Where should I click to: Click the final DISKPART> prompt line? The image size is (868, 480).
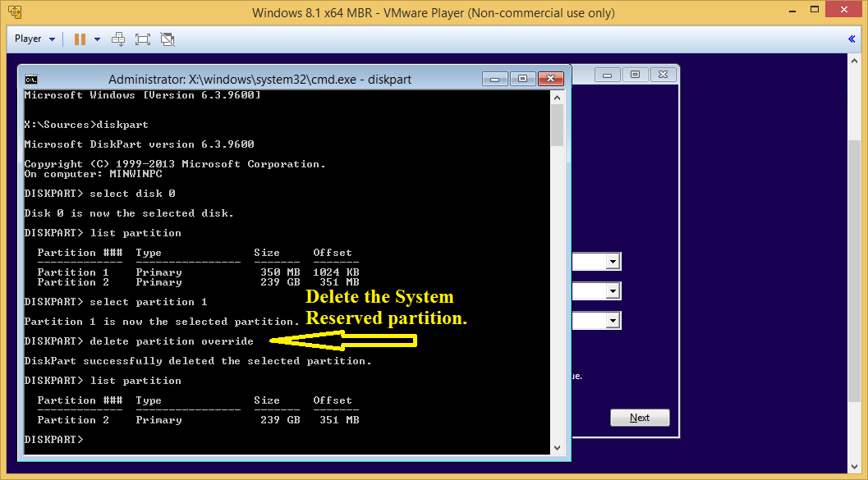[53, 440]
